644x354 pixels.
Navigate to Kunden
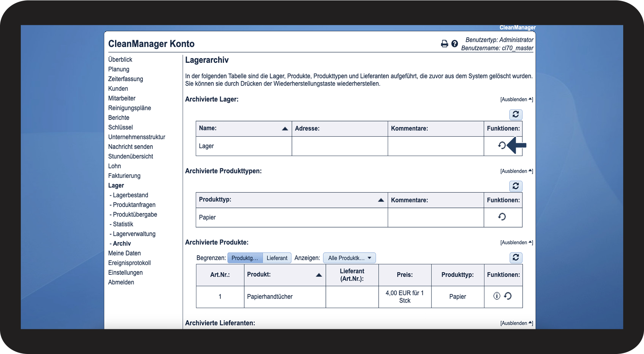(118, 89)
